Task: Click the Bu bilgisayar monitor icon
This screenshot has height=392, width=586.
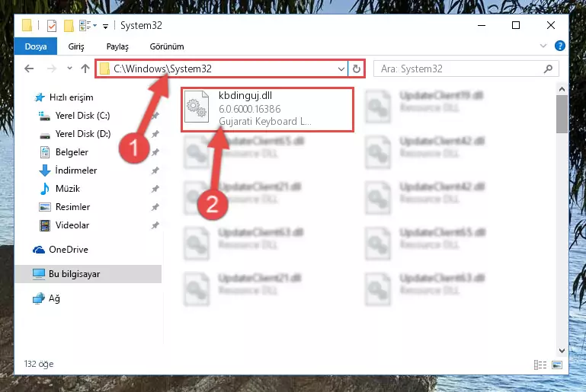Action: pyautogui.click(x=39, y=274)
